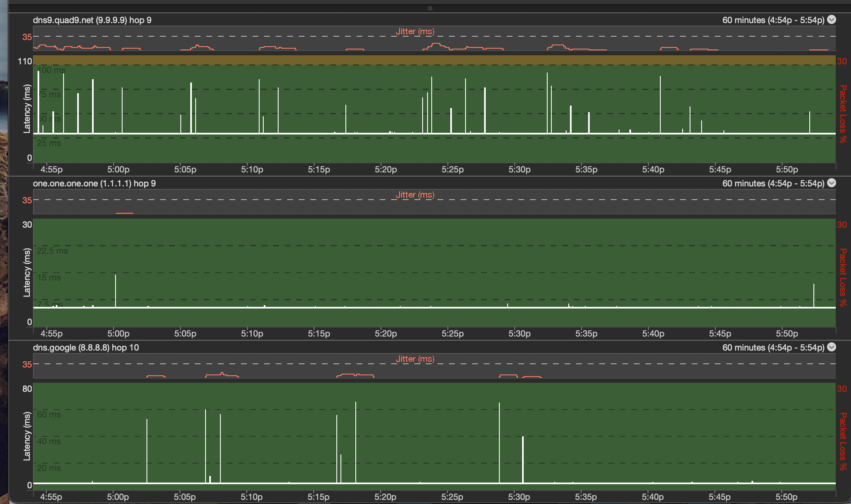Image resolution: width=851 pixels, height=504 pixels.
Task: Click the 5:05p time label on dns.google graph
Action: (185, 497)
